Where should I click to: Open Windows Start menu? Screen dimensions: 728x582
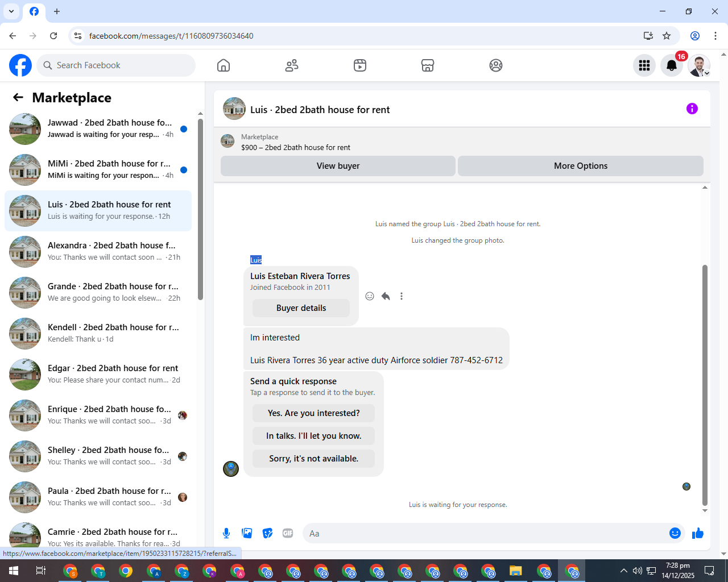tap(14, 571)
